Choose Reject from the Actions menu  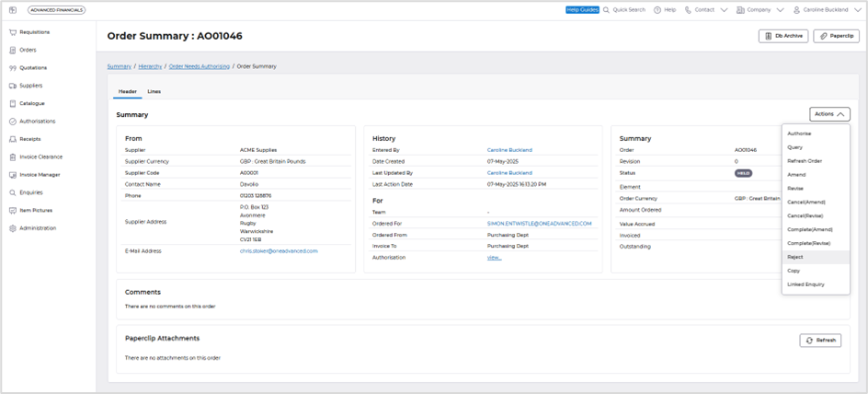816,257
